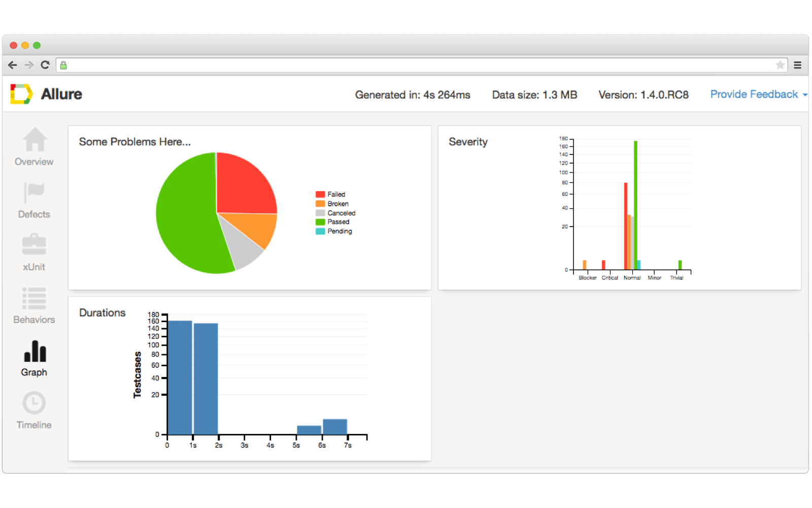Click the 'Some Problems Here...' heading
Viewport: 812px width, 508px height.
[x=135, y=142]
